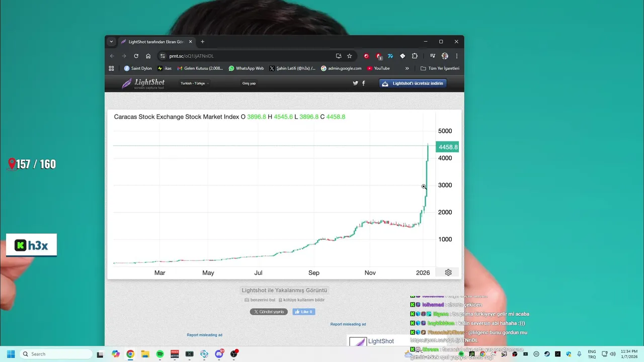Viewport: 644px width, 362px height.
Task: Click the Windows taskbar search box
Action: tap(56, 354)
